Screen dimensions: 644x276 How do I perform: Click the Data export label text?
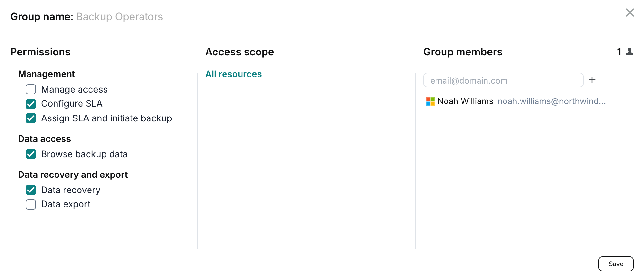[66, 204]
